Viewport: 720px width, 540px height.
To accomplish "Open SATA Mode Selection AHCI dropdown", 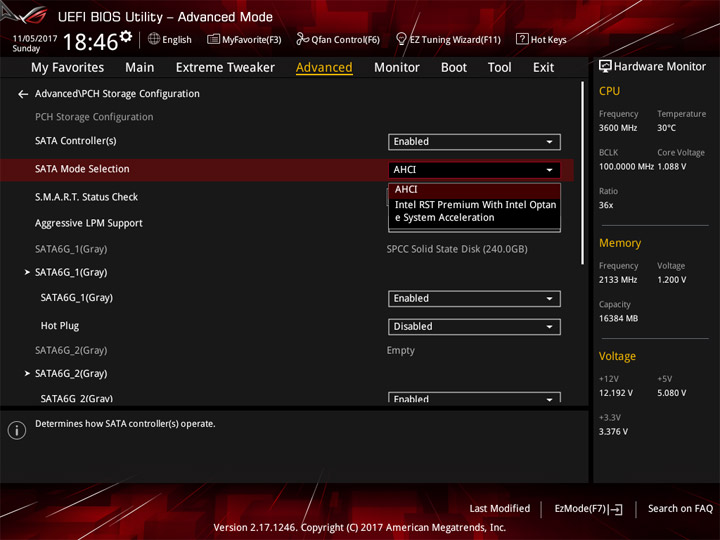I will point(474,170).
